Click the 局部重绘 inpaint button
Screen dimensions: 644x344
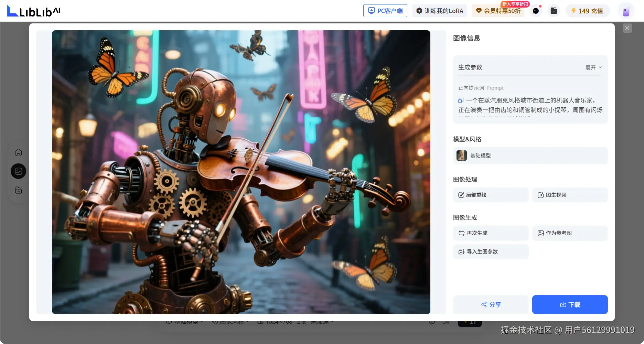point(491,195)
